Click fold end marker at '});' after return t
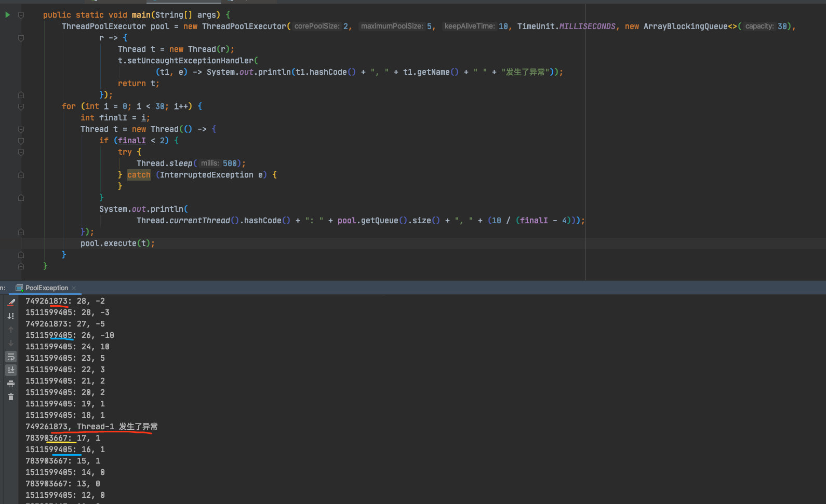826x504 pixels. (21, 95)
